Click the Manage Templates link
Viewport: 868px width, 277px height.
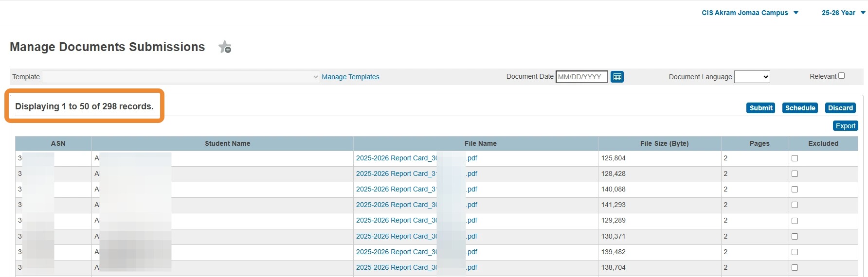(350, 77)
